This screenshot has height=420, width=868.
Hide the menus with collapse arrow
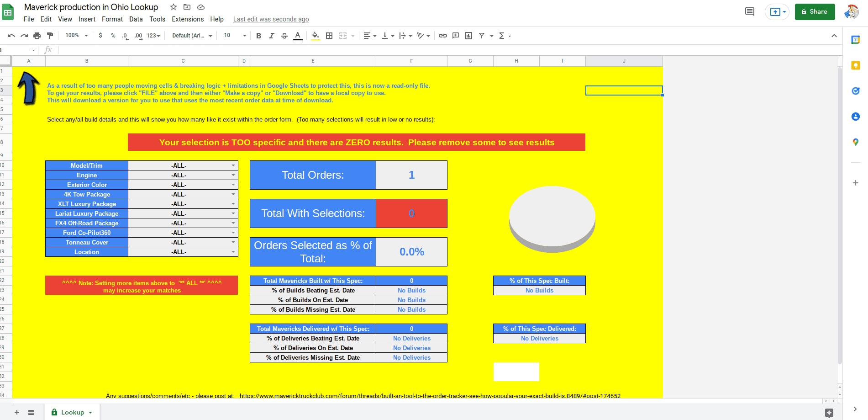834,36
